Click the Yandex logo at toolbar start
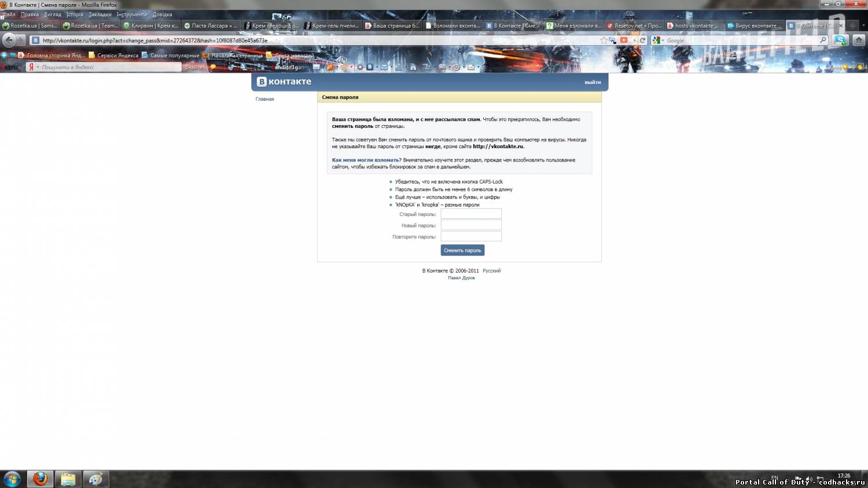Screen dimensions: 868x488 click(x=11, y=67)
